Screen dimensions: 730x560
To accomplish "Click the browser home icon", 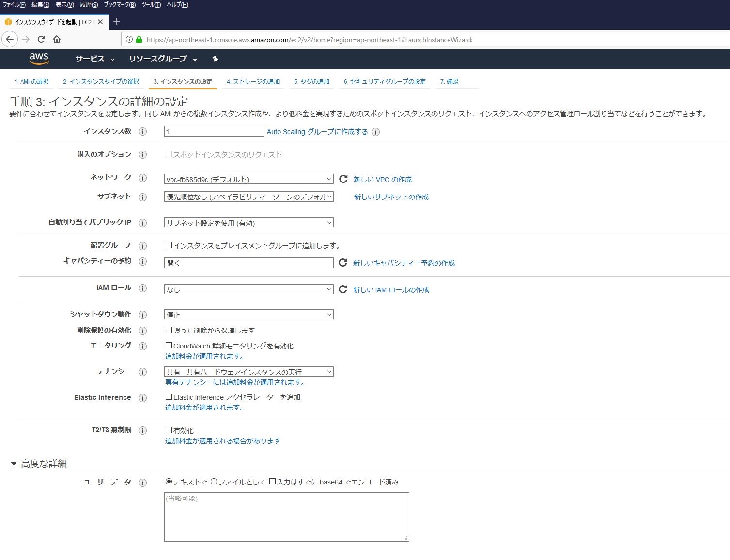I will point(57,40).
